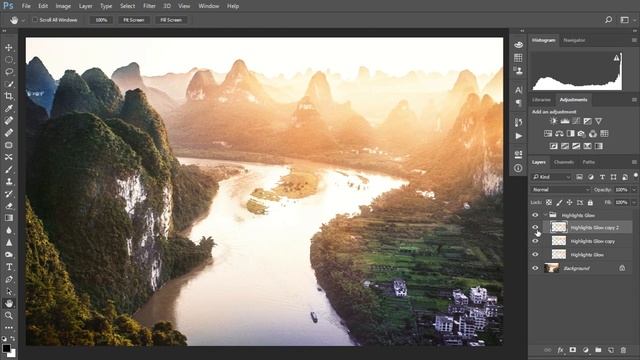Select the Crop tool

9,96
